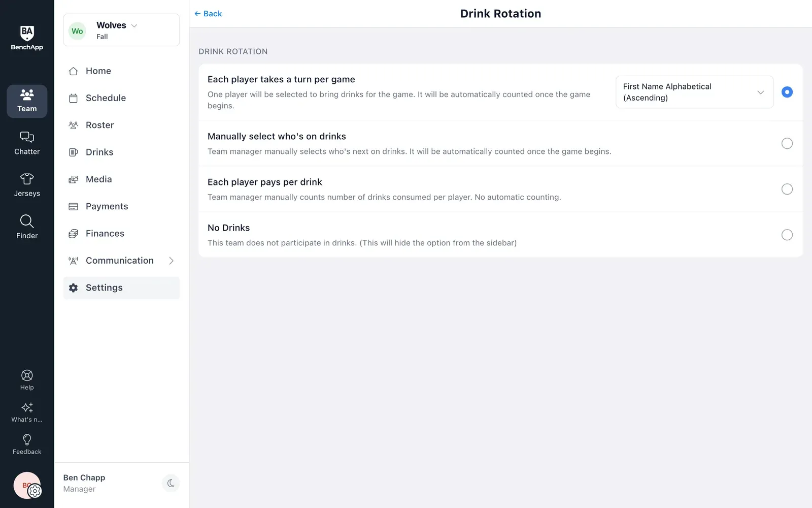Open the Team section

(x=27, y=101)
